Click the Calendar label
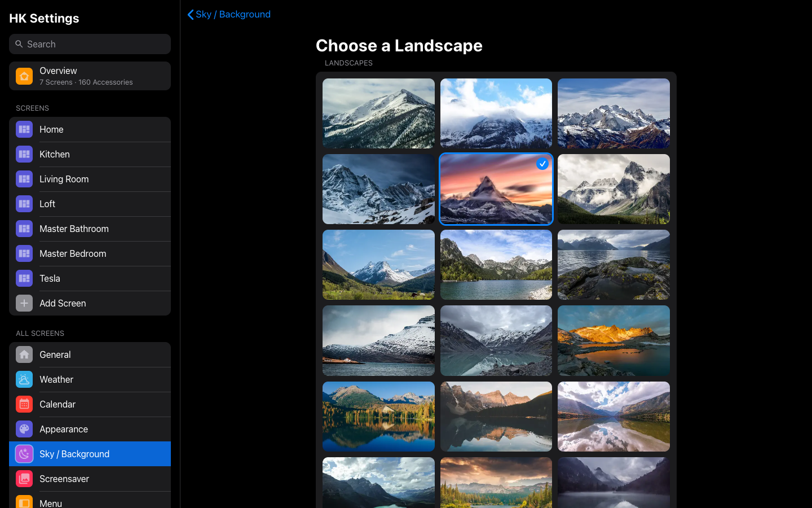The image size is (812, 508). 58,404
